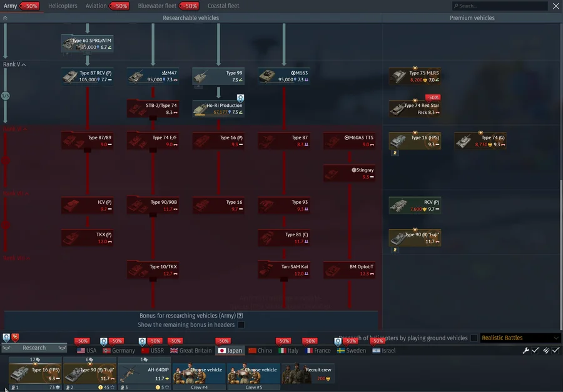Click the wrench repair icon
This screenshot has width=563, height=392.
(526, 351)
